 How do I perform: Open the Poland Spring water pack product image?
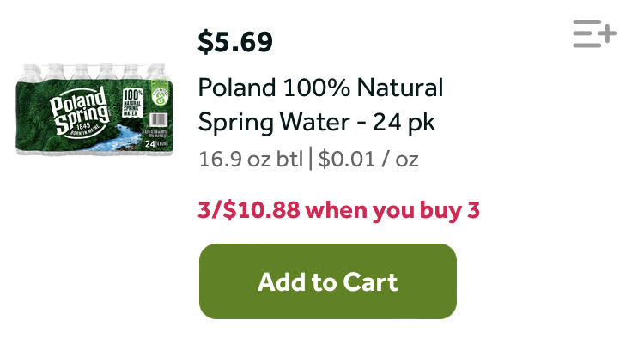click(x=94, y=110)
